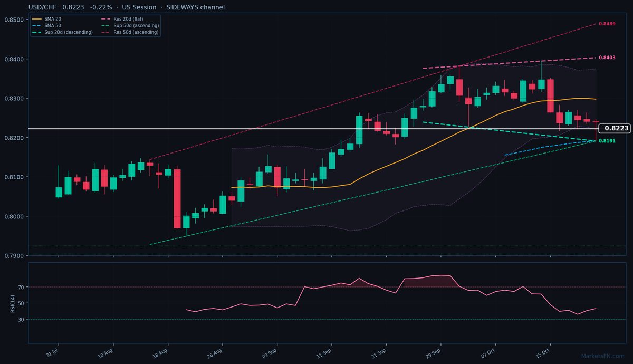Click the SMA 20 legend entry
The height and width of the screenshot is (364, 633).
click(46, 19)
